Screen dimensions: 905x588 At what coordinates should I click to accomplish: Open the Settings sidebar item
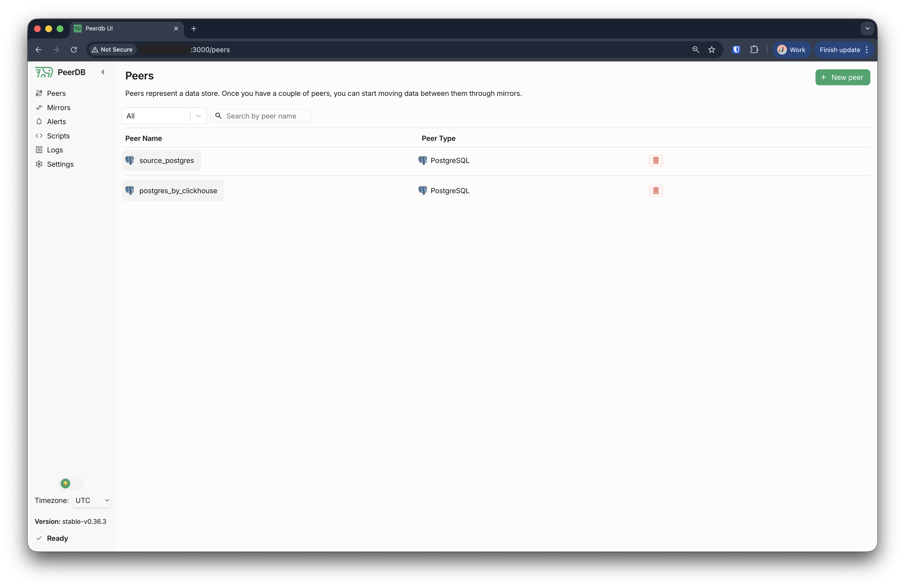tap(60, 164)
